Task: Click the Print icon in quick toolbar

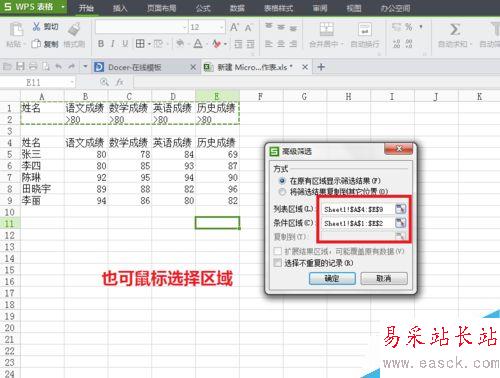Action: [x=33, y=67]
